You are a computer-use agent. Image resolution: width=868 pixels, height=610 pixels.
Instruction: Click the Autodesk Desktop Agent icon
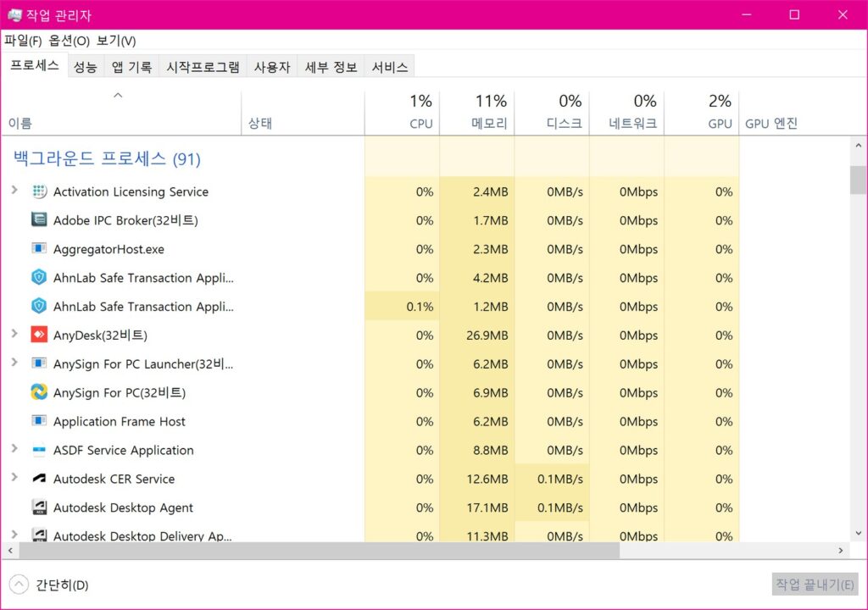(x=39, y=507)
